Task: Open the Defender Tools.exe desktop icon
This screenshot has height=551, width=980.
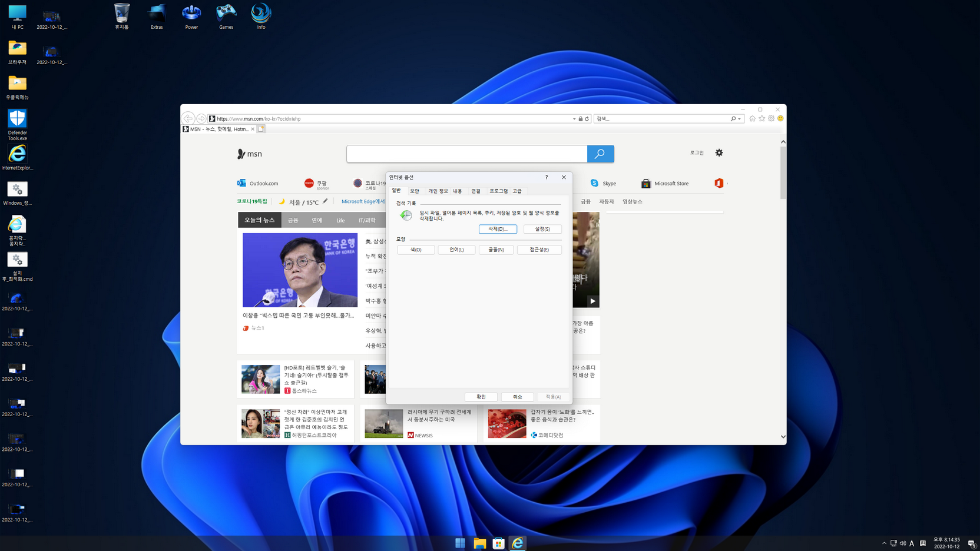Action: click(17, 125)
